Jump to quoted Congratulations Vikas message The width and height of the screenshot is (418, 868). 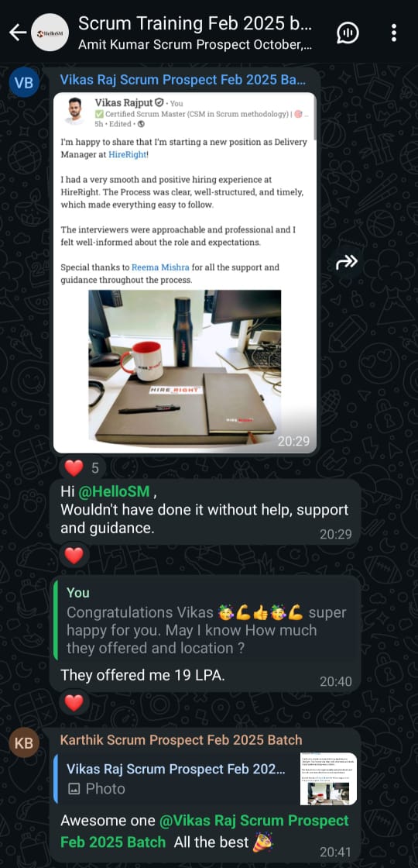206,622
